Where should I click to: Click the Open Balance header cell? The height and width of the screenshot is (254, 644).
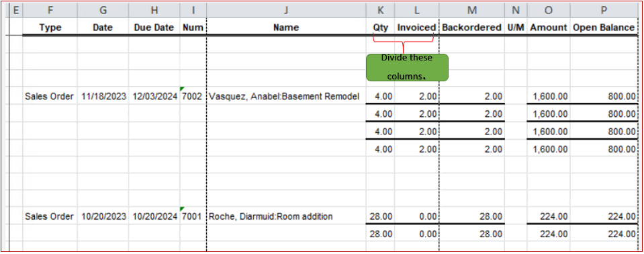click(604, 28)
